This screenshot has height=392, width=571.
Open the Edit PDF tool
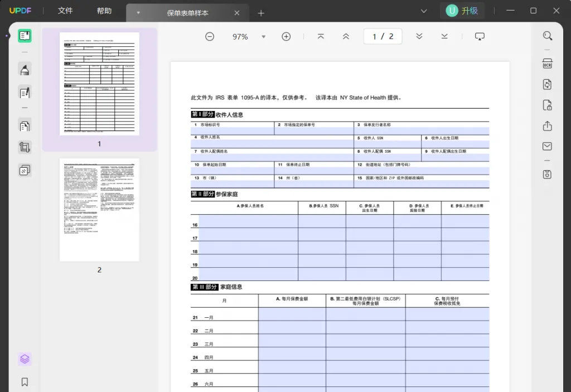click(x=25, y=93)
